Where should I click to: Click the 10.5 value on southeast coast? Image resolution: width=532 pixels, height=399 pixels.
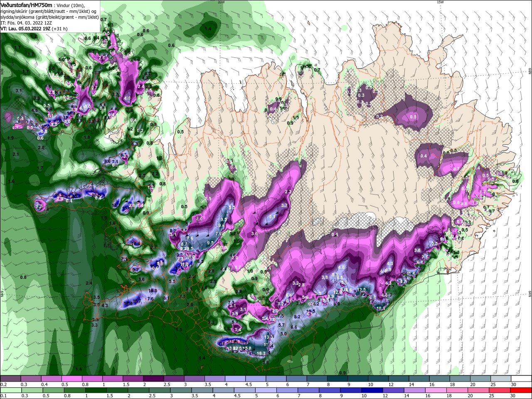[381, 308]
